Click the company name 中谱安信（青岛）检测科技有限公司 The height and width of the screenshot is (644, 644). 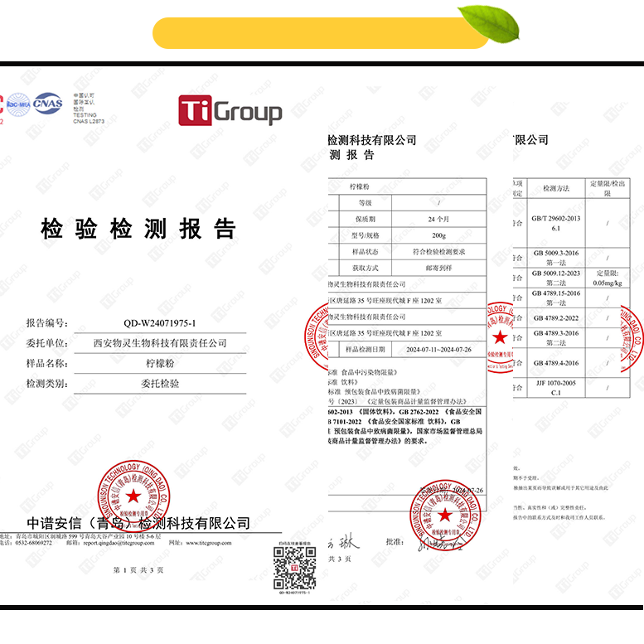(x=138, y=523)
